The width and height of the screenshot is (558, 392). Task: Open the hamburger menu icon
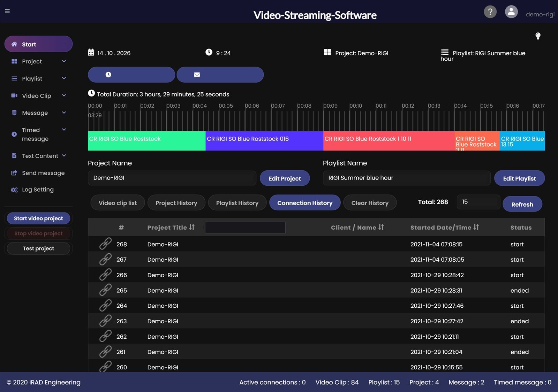click(7, 11)
